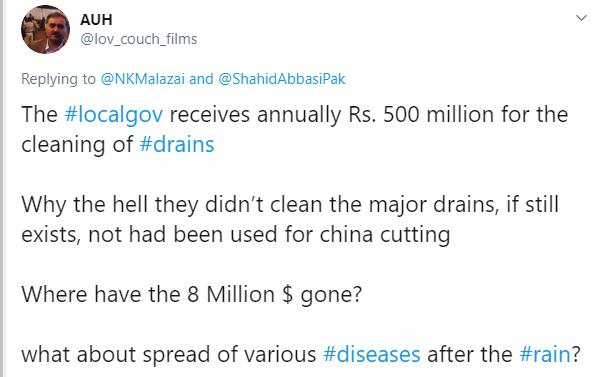The width and height of the screenshot is (603, 377).
Task: Open the AUH display name profile link
Action: pyautogui.click(x=96, y=20)
